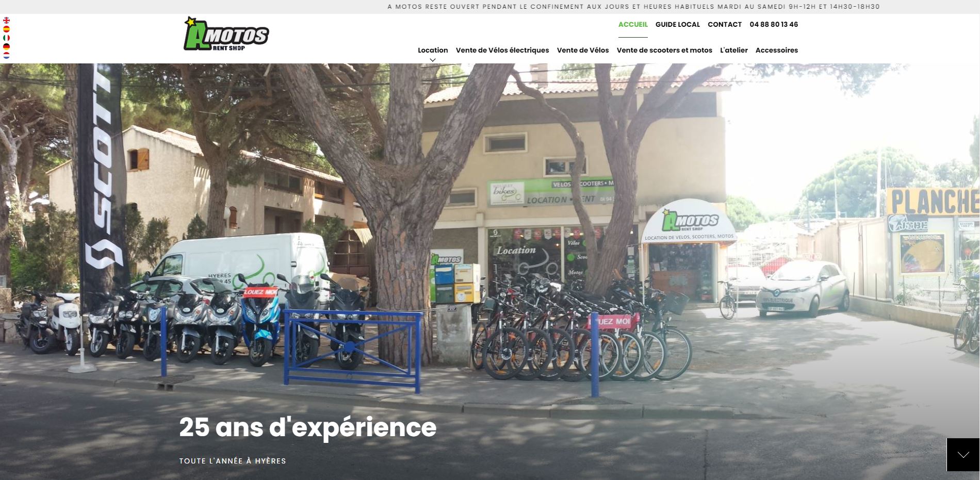Select the Spanish flag language icon
This screenshot has width=980, height=480.
pyautogui.click(x=6, y=29)
